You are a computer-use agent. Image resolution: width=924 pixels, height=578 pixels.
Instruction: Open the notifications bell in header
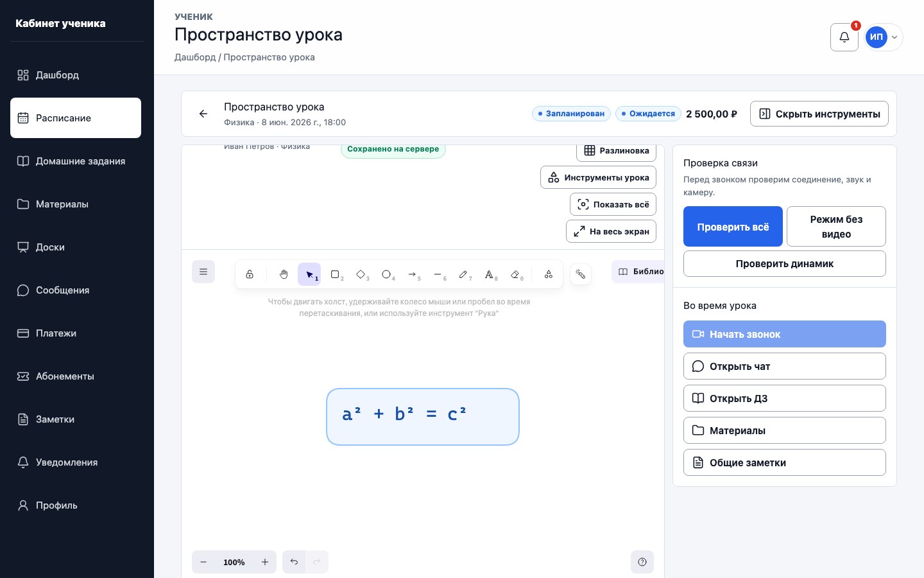pyautogui.click(x=844, y=37)
